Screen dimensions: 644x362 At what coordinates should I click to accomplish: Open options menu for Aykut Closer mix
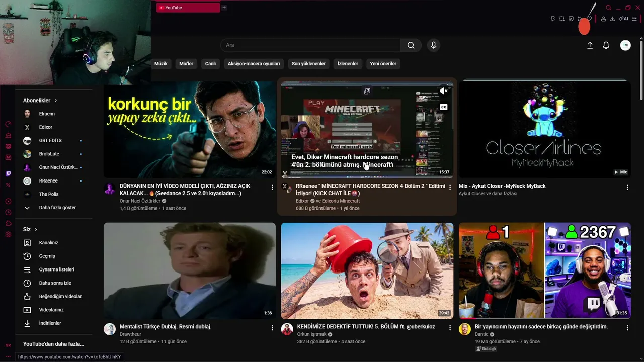(x=627, y=187)
